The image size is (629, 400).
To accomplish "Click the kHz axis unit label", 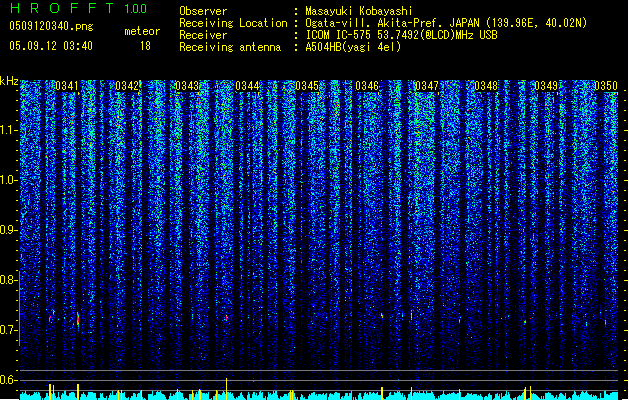I will tap(9, 81).
